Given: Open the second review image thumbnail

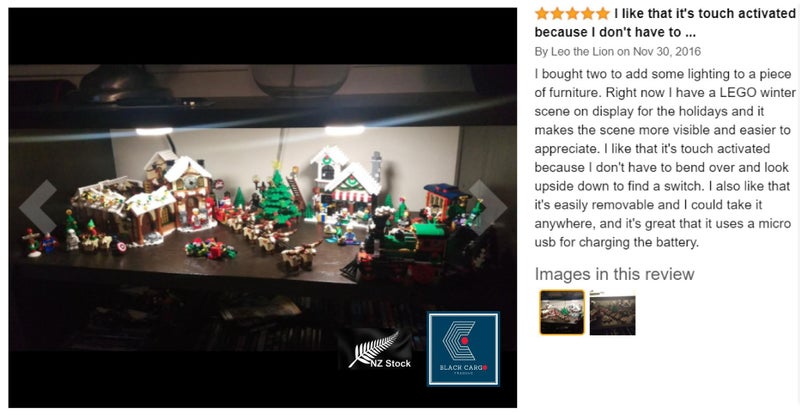Looking at the screenshot, I should [612, 313].
